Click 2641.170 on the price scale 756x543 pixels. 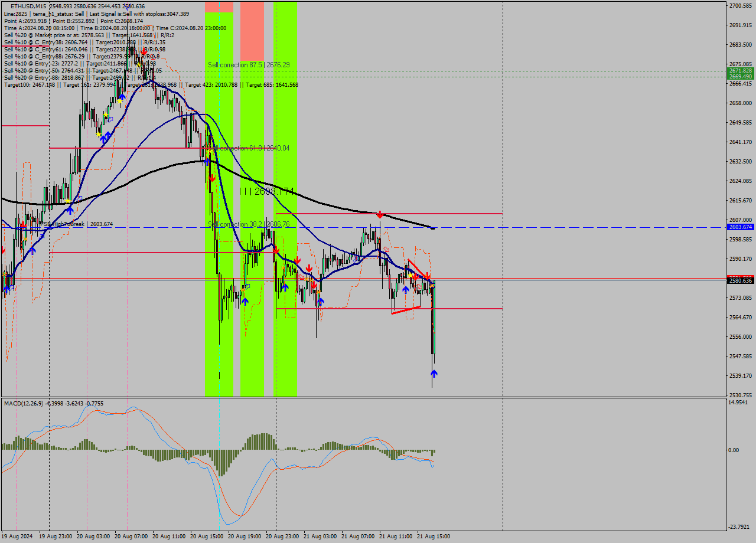click(x=740, y=142)
